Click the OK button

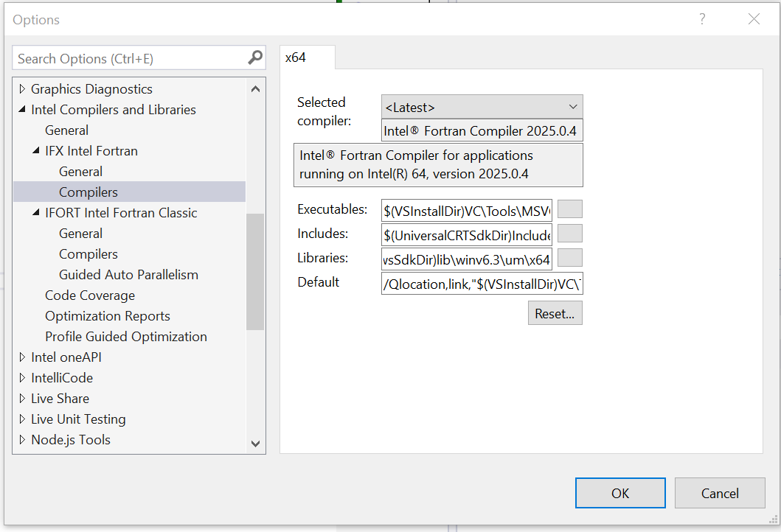pyautogui.click(x=620, y=493)
